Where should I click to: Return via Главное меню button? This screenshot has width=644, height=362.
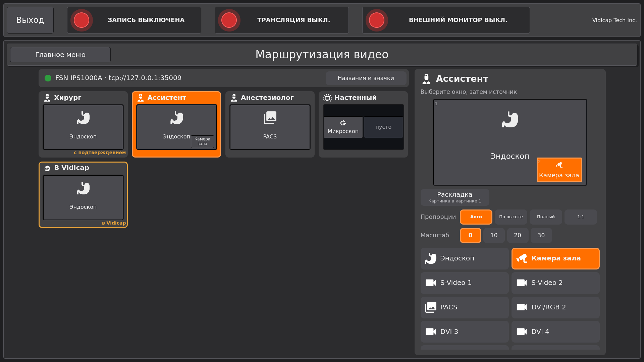pos(60,55)
